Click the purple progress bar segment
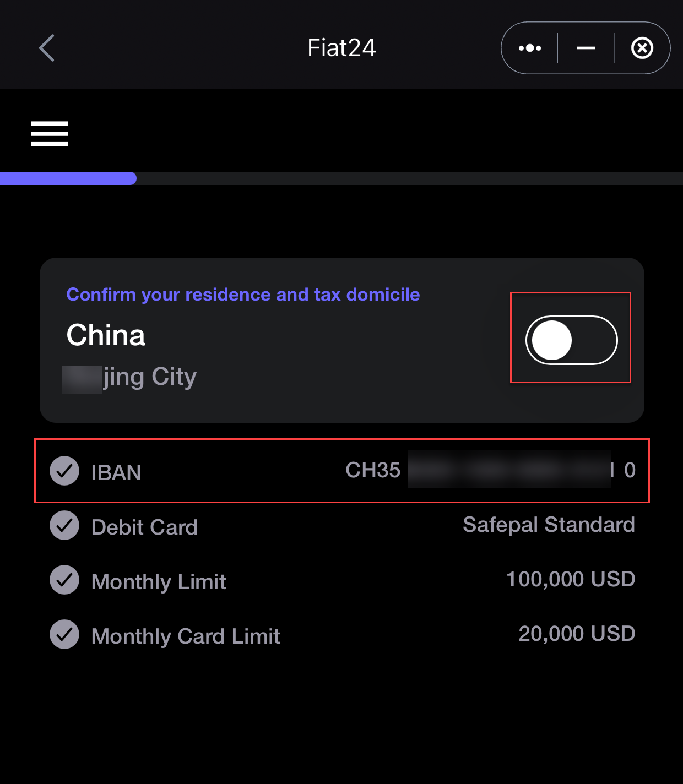 pos(68,178)
